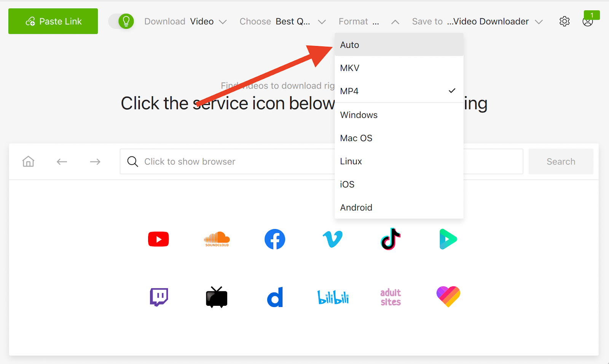Viewport: 609px width, 364px height.
Task: Click the magnifier icon in address bar
Action: point(132,162)
